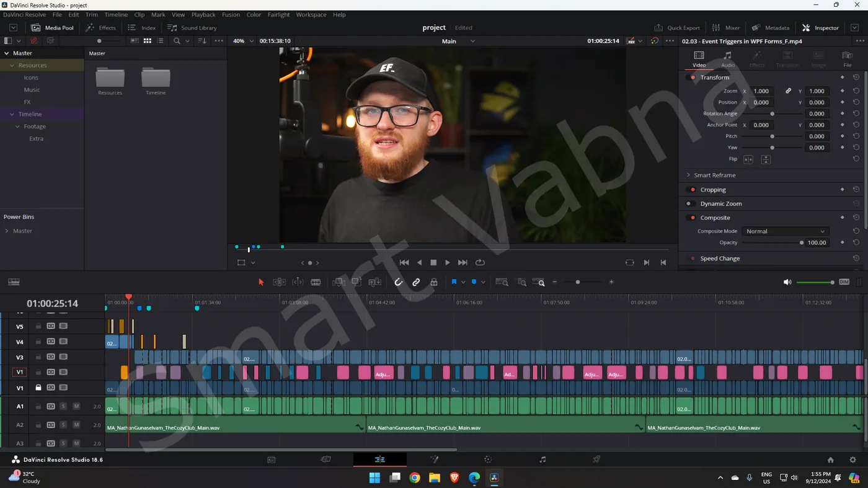
Task: Click Detail Zoom icon
Action: click(x=521, y=282)
